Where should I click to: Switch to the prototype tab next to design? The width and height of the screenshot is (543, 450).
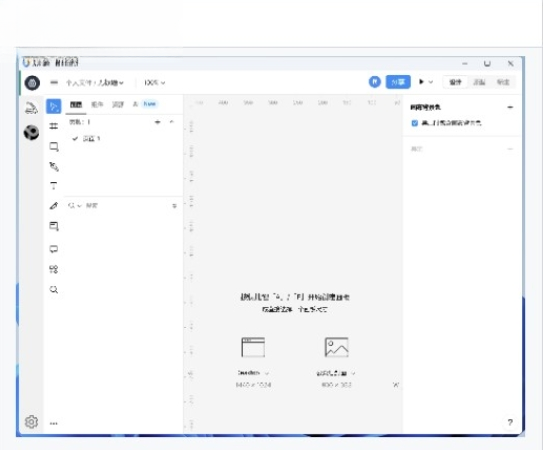click(479, 82)
